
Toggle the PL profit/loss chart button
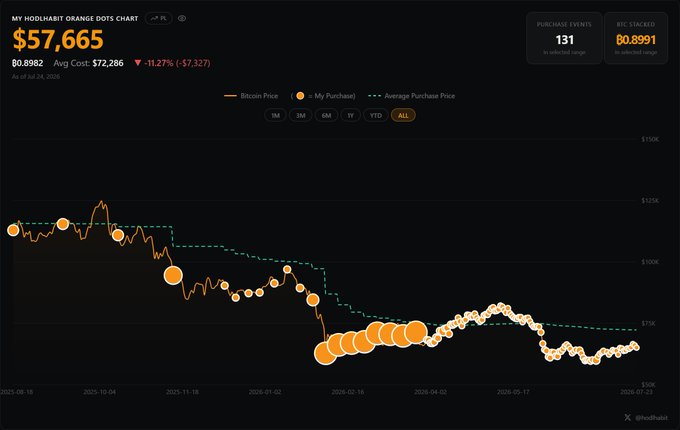point(159,18)
